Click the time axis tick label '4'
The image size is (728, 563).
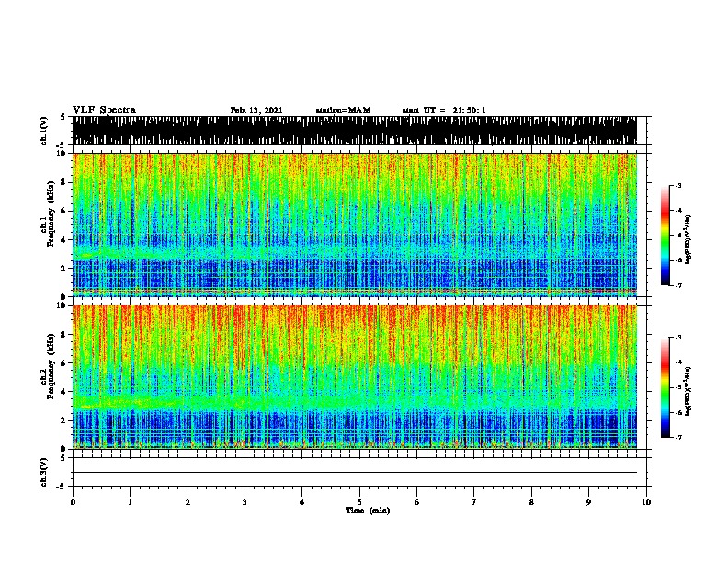tap(302, 502)
